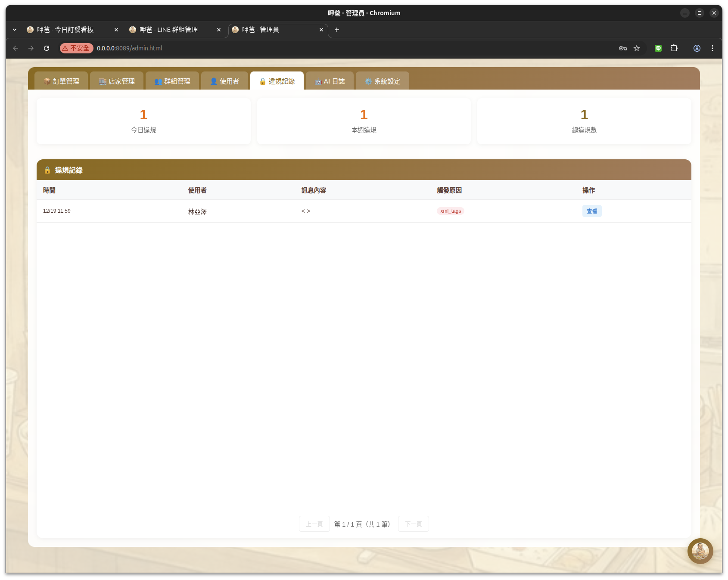
Task: Click the 不安全 security indicator
Action: point(77,48)
